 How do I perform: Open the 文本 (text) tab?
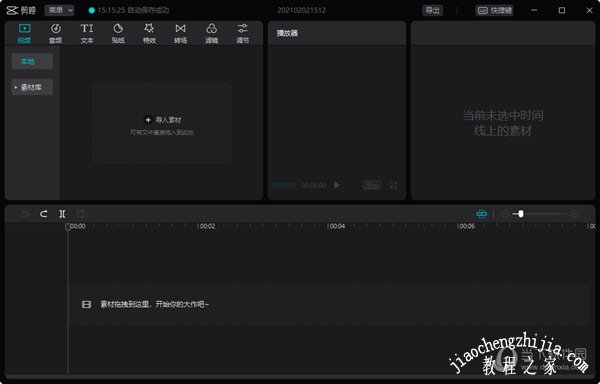pyautogui.click(x=87, y=33)
